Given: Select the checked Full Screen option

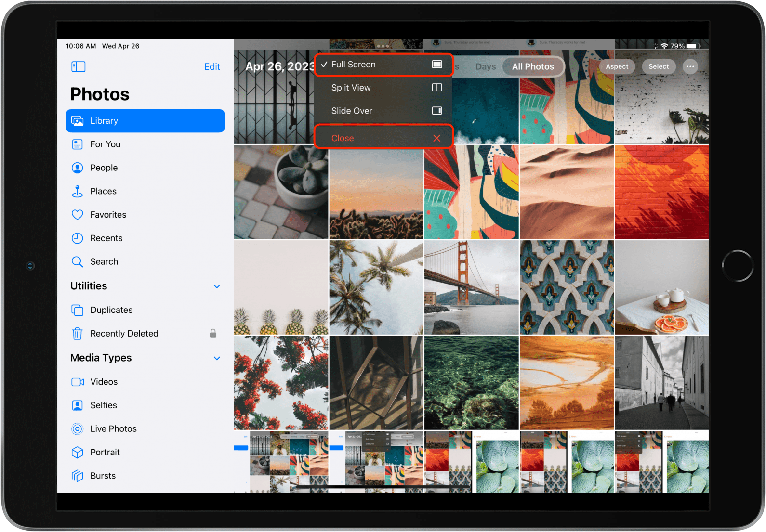Looking at the screenshot, I should click(383, 65).
